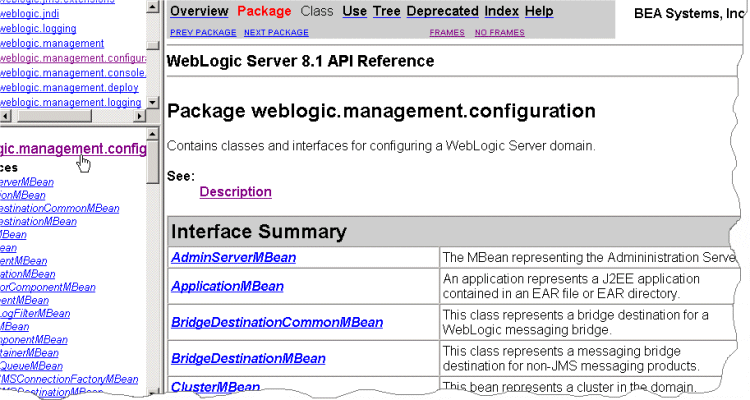
Task: Select the Package navigation item
Action: pos(264,11)
